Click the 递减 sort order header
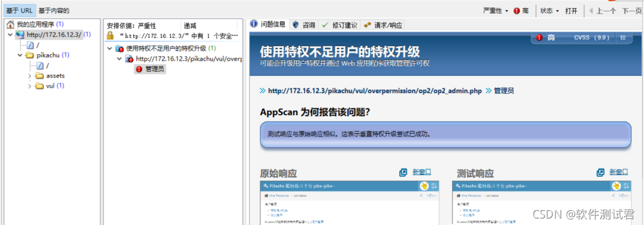The width and height of the screenshot is (644, 225). pos(190,26)
